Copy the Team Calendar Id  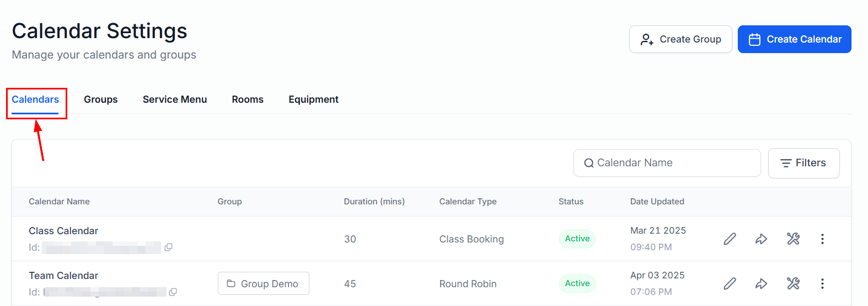[173, 292]
